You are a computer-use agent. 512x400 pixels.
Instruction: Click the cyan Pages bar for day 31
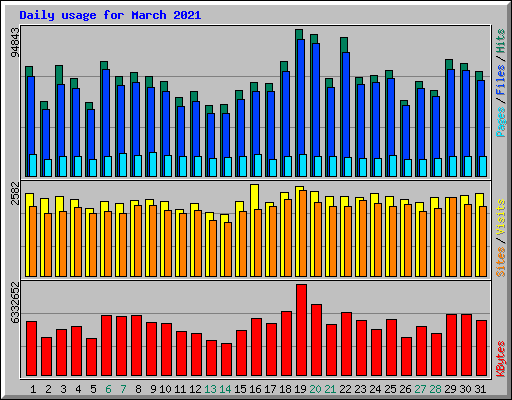tap(483, 166)
